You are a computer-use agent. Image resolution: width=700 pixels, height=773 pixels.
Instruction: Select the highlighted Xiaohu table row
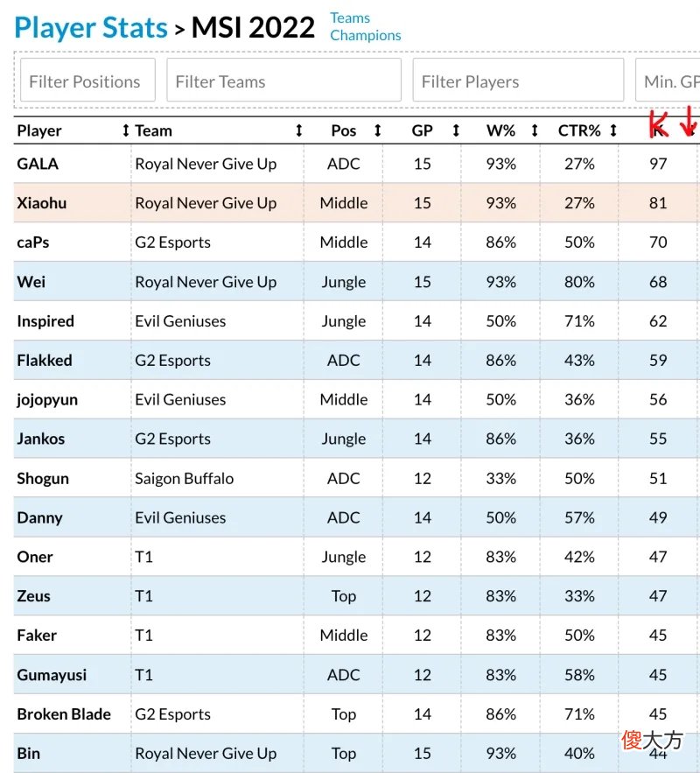[357, 202]
